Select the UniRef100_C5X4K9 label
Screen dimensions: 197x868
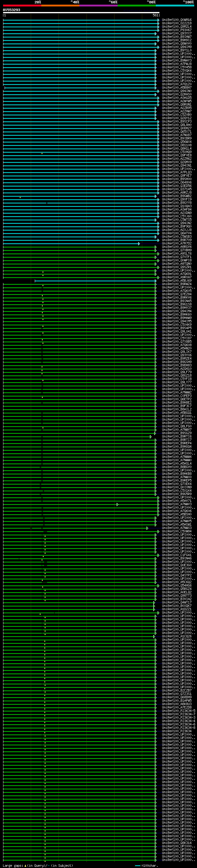coord(177,325)
